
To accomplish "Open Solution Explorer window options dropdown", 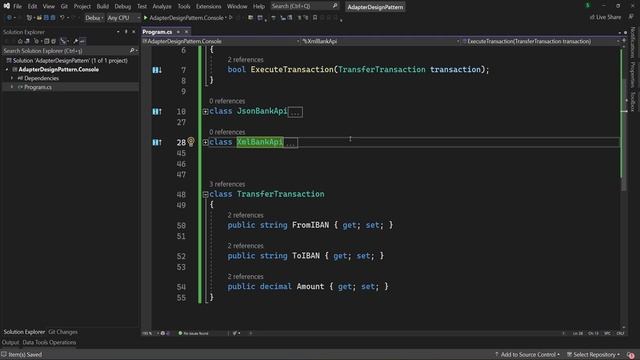I will [x=118, y=32].
